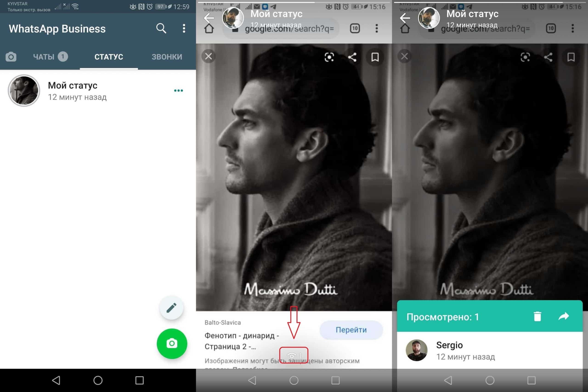Image resolution: width=588 pixels, height=392 pixels.
Task: Scroll down in Просмотрено viewers list
Action: click(489, 350)
